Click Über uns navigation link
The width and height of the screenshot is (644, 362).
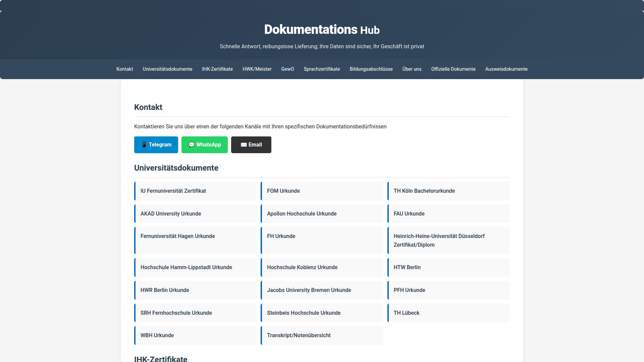(412, 69)
